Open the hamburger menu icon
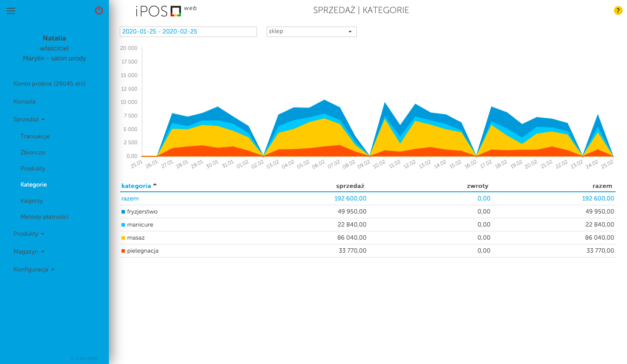The width and height of the screenshot is (627, 364). (11, 11)
